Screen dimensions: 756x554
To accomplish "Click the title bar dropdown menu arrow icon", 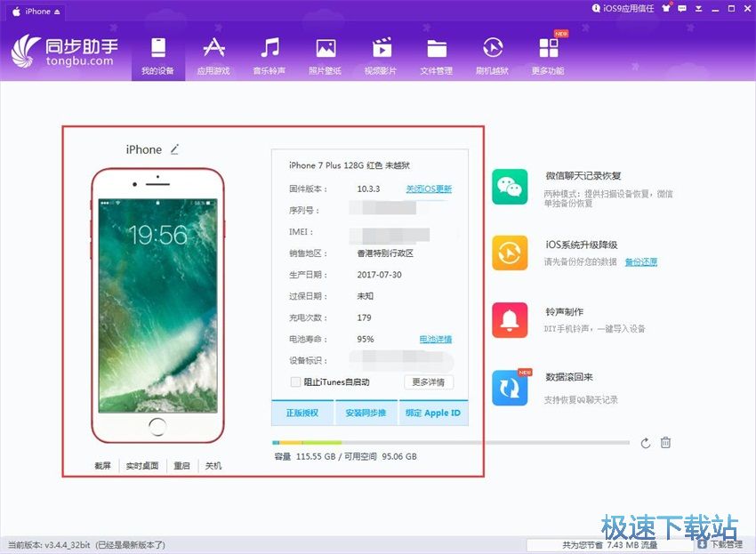I will pyautogui.click(x=698, y=9).
